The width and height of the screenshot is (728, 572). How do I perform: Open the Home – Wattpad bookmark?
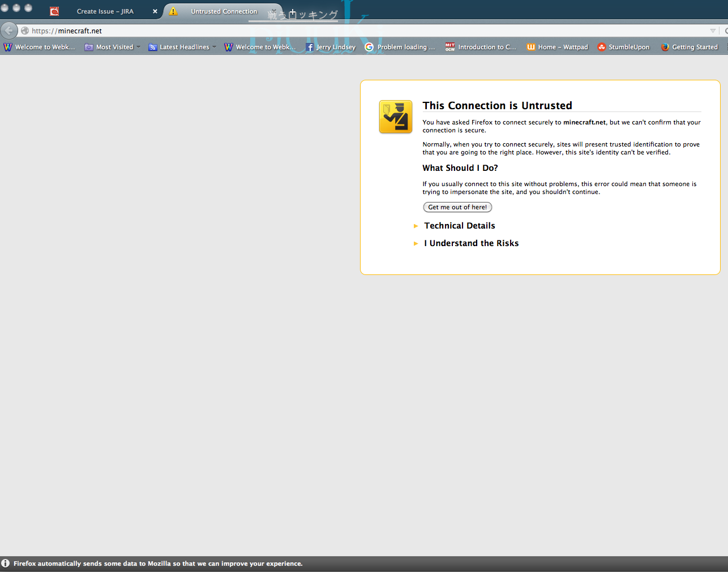pos(557,47)
